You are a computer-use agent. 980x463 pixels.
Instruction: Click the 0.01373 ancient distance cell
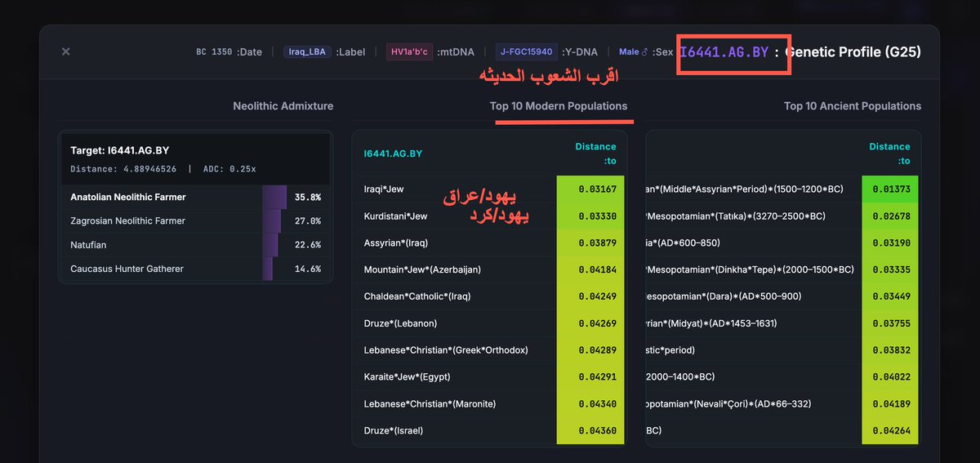(890, 189)
